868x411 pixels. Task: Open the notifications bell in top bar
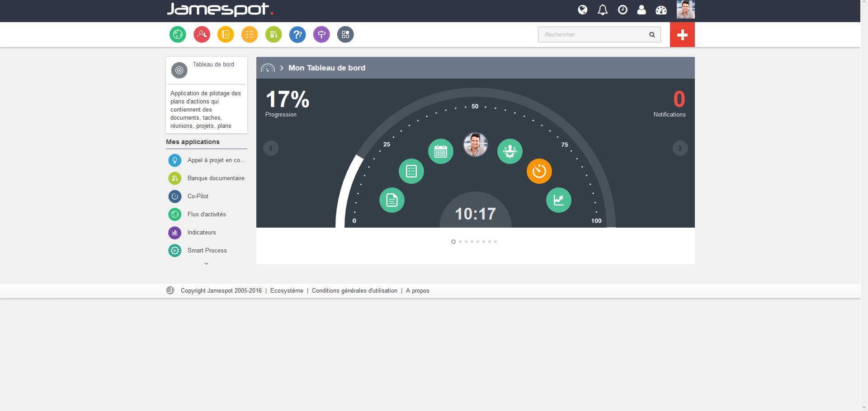pos(603,10)
